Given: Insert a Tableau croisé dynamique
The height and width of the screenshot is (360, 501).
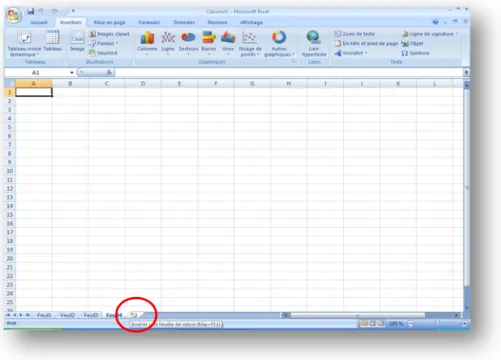Looking at the screenshot, I should pos(24,43).
